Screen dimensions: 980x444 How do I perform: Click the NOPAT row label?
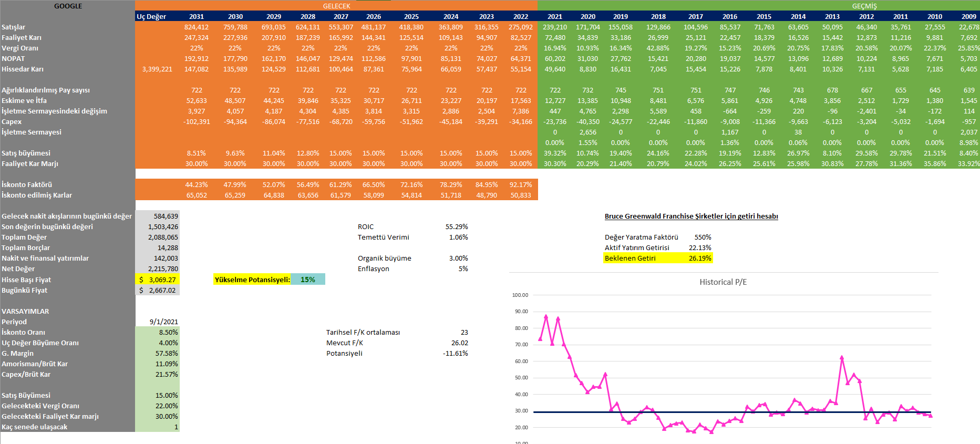pos(13,58)
